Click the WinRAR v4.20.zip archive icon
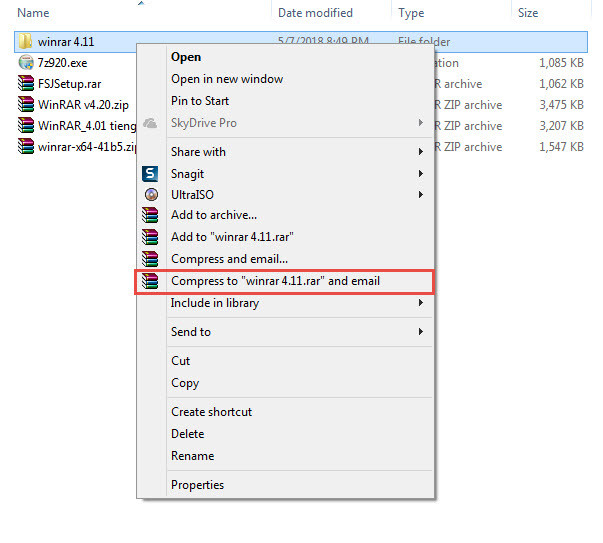 [x=26, y=104]
